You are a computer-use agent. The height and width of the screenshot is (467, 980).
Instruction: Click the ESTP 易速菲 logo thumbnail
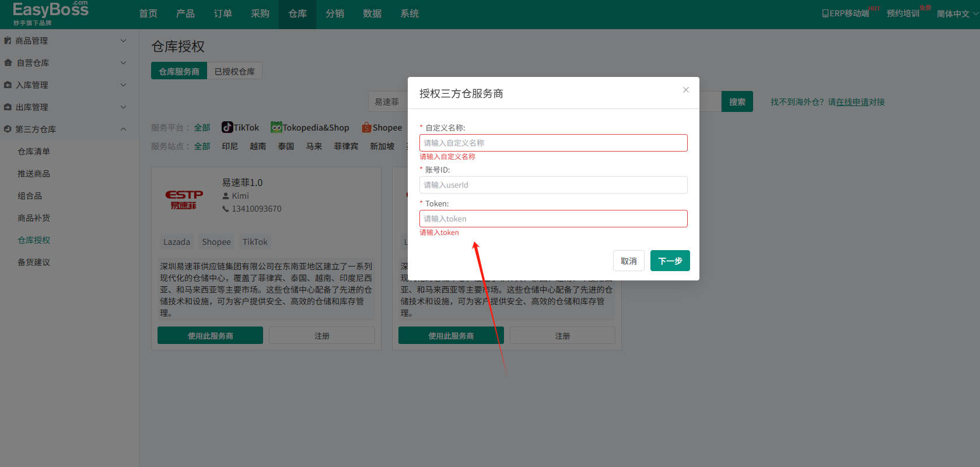pos(184,199)
